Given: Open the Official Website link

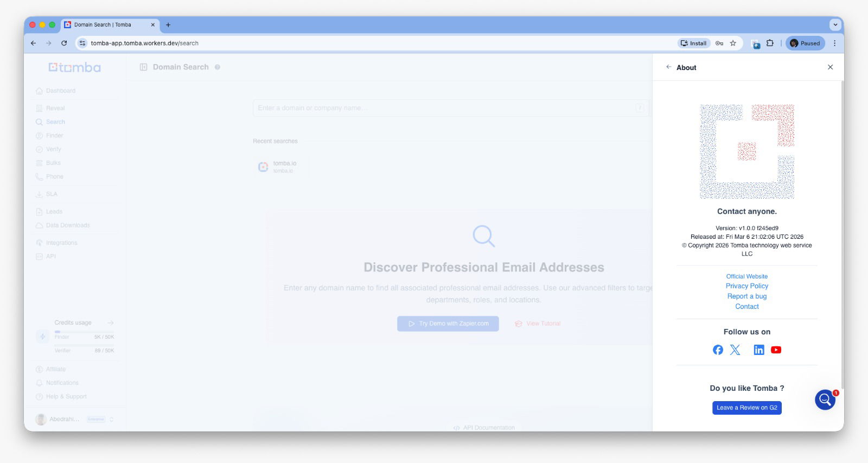Looking at the screenshot, I should [746, 276].
